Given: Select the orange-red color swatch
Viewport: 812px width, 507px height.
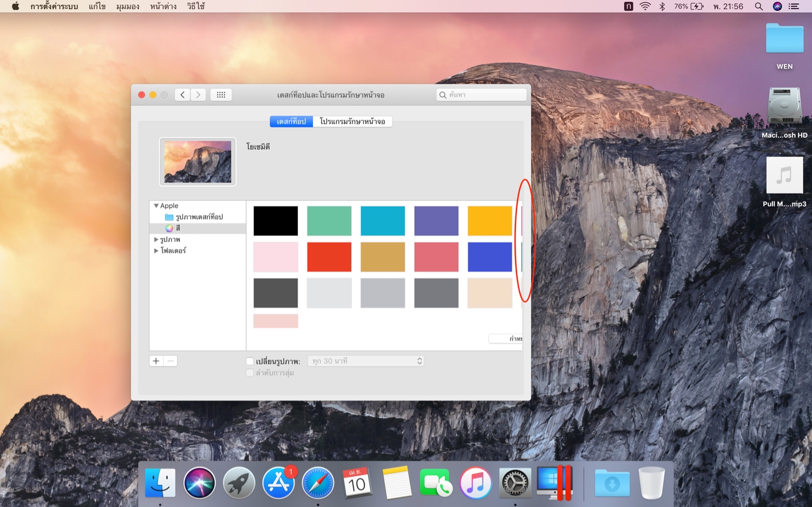Looking at the screenshot, I should [x=329, y=256].
